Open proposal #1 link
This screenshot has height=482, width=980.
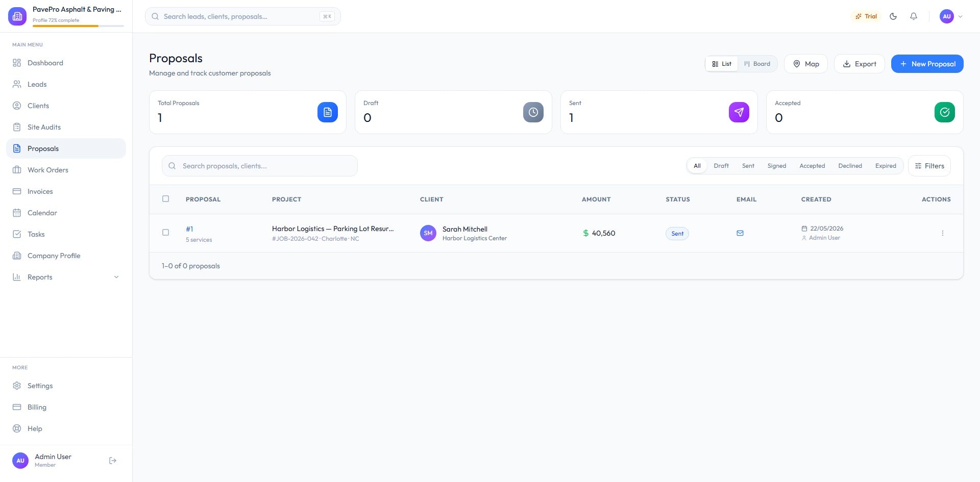point(189,229)
